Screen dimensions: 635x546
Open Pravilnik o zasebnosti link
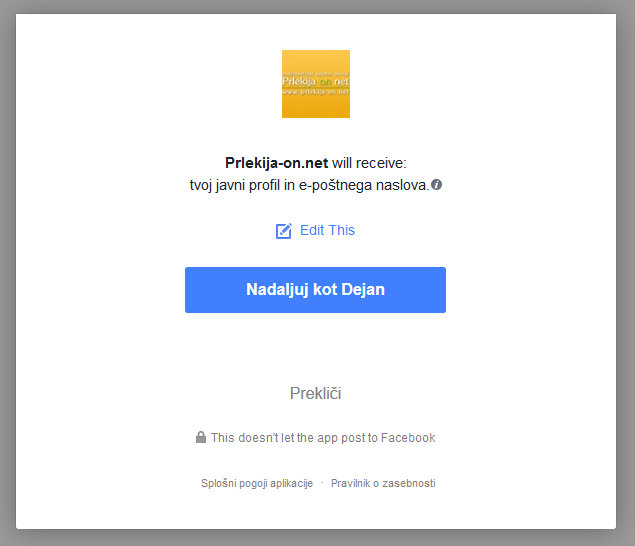point(383,483)
